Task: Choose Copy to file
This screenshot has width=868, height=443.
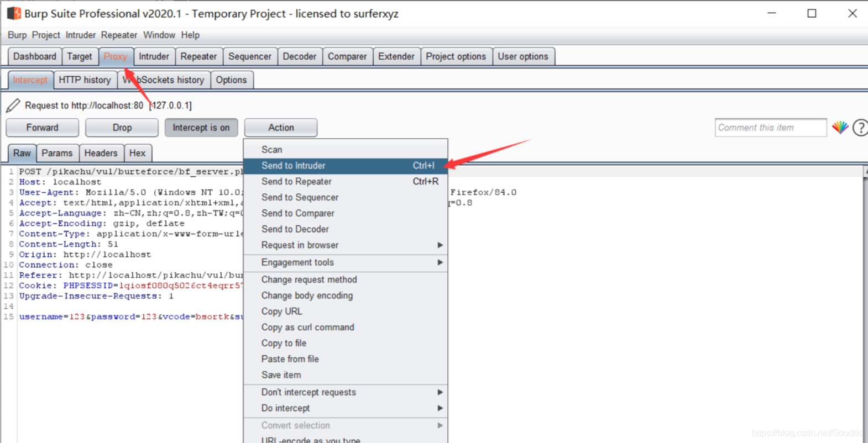Action: [x=346, y=343]
